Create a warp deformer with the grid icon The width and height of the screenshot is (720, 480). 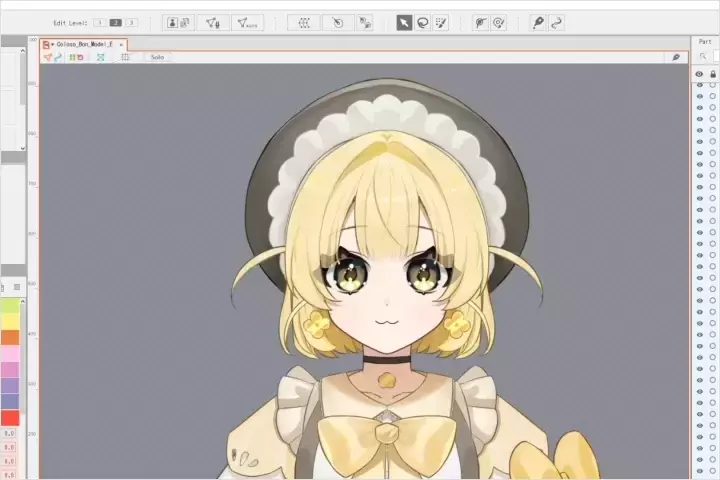304,23
